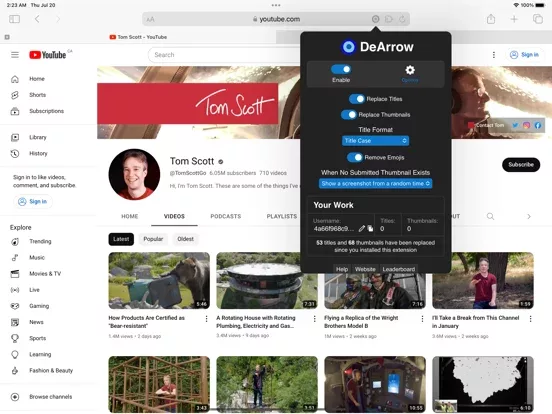Open the multitasking three-dots at top
552x414 pixels.
[276, 5]
